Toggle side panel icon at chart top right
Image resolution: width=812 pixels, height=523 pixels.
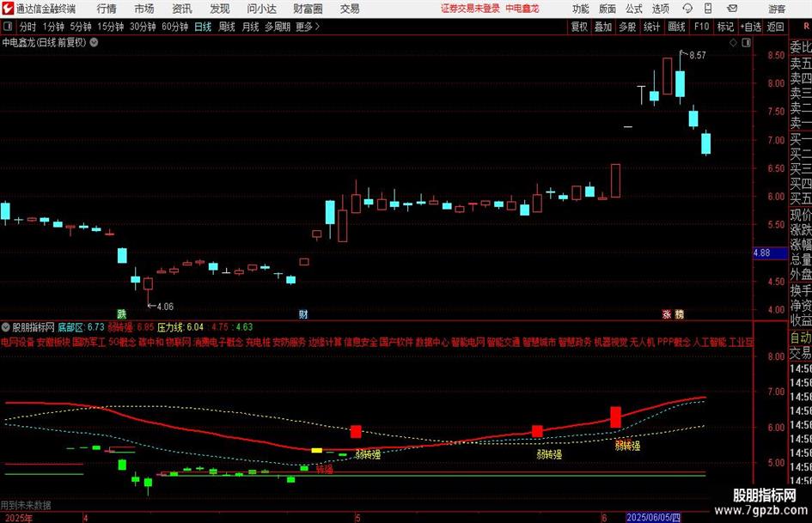click(x=746, y=43)
